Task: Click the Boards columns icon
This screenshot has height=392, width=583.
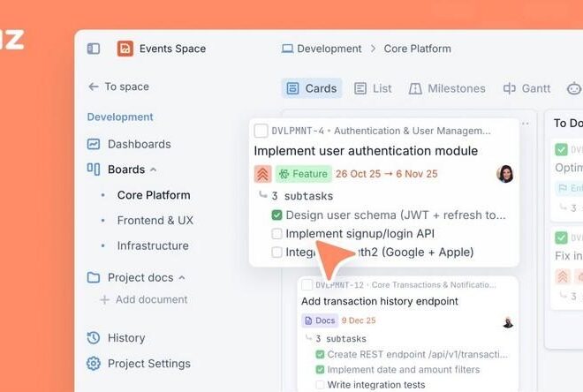Action: tap(94, 169)
